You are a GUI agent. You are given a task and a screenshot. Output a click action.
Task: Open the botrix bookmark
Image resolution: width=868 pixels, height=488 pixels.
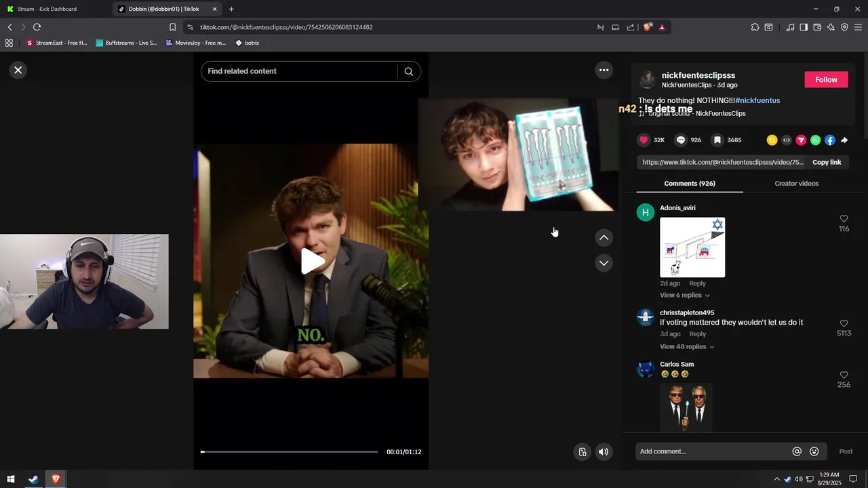coord(247,43)
